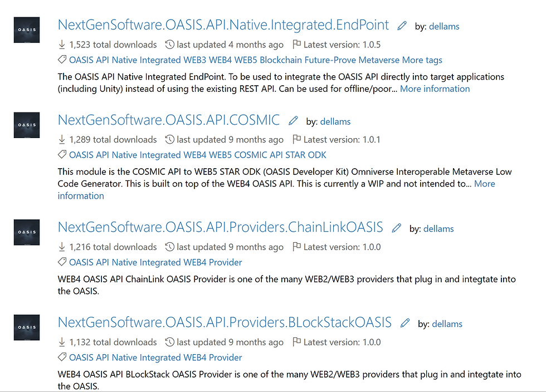Select the Future-Prove tag on the EndPoint package
This screenshot has width=546, height=392.
(330, 60)
